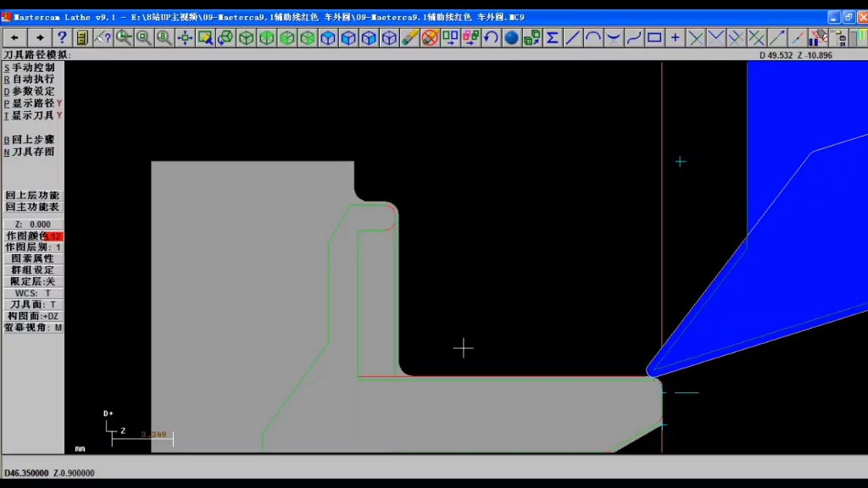Click the Undo curved arrow icon
Image resolution: width=868 pixels, height=488 pixels.
coord(491,37)
